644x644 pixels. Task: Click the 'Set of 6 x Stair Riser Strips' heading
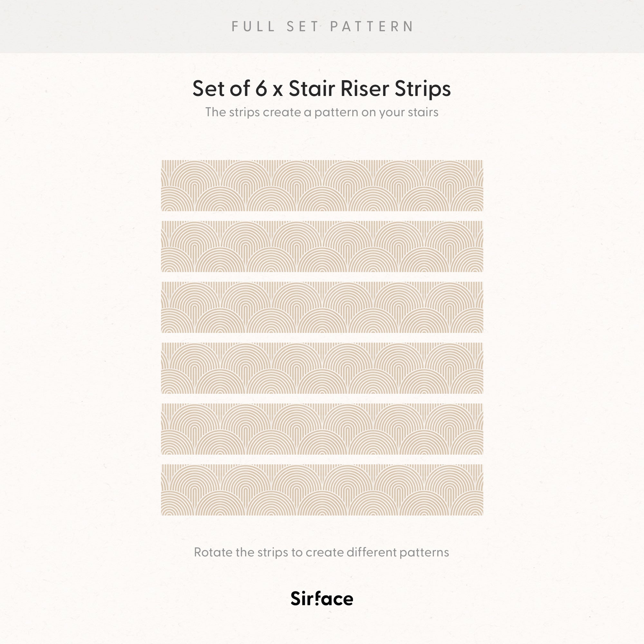[322, 89]
